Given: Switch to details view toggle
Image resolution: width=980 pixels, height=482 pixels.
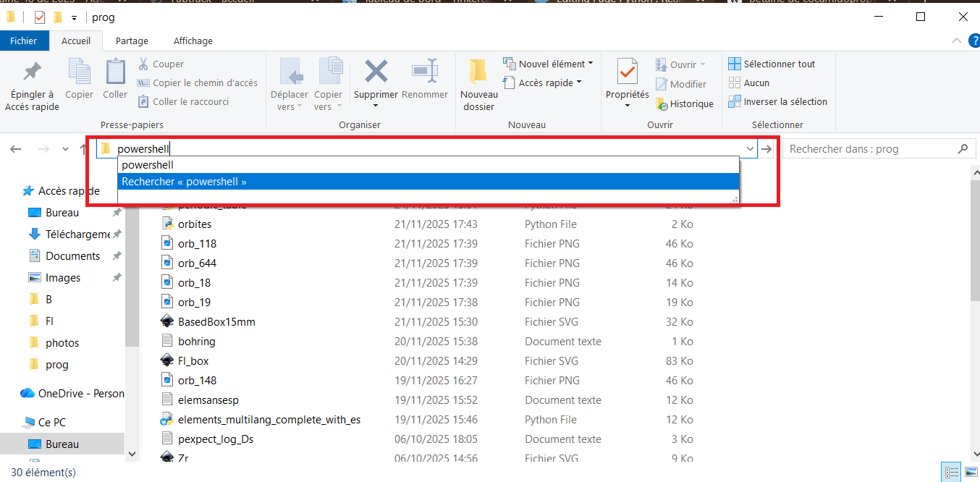Looking at the screenshot, I should (x=950, y=472).
